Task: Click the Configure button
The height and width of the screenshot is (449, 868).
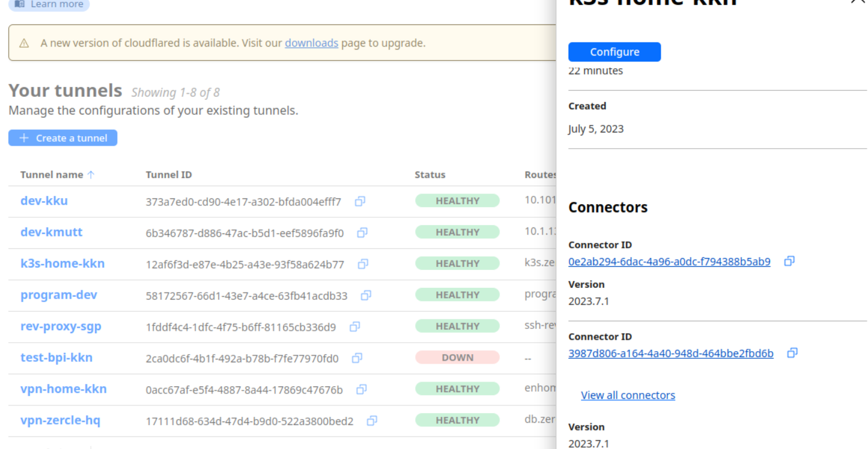Action: 614,52
